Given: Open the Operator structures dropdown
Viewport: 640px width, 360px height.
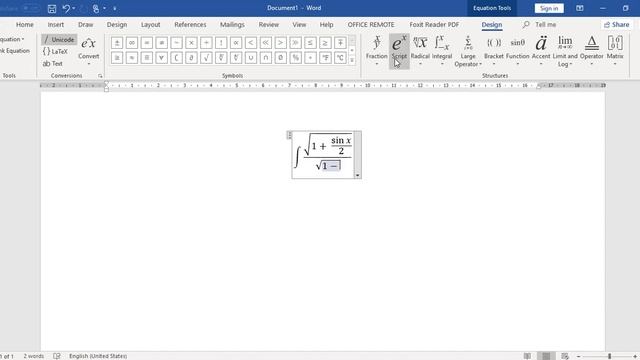Looking at the screenshot, I should click(x=591, y=51).
